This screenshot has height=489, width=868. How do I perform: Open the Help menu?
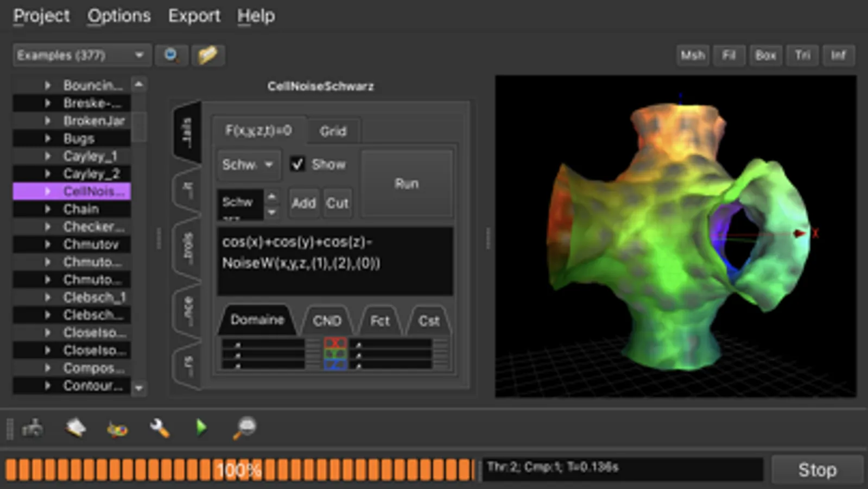coord(256,16)
